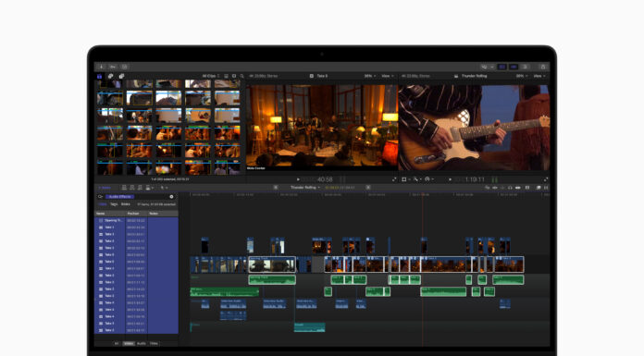This screenshot has height=356, width=644.
Task: Open the enhancement wand menu under viewer
Action: 416,179
